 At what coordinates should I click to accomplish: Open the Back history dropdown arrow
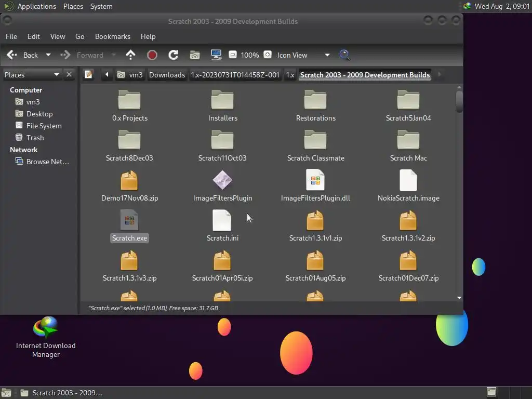click(48, 55)
